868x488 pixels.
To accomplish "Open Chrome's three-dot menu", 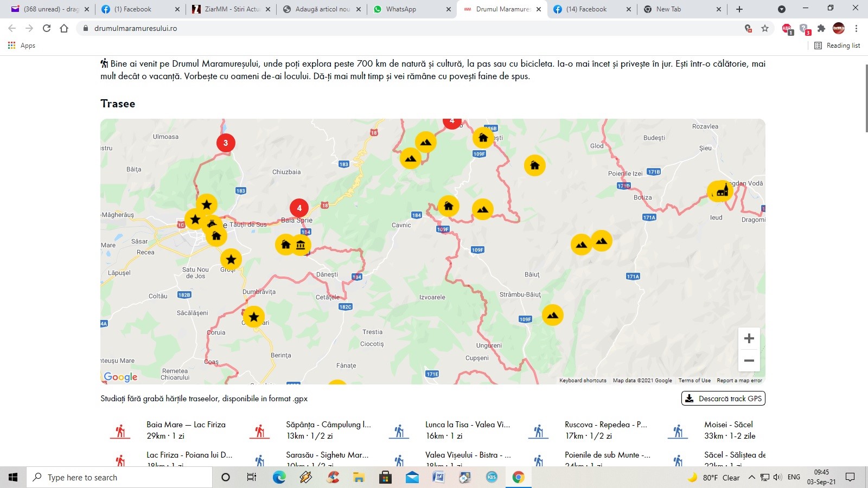I will click(x=856, y=28).
